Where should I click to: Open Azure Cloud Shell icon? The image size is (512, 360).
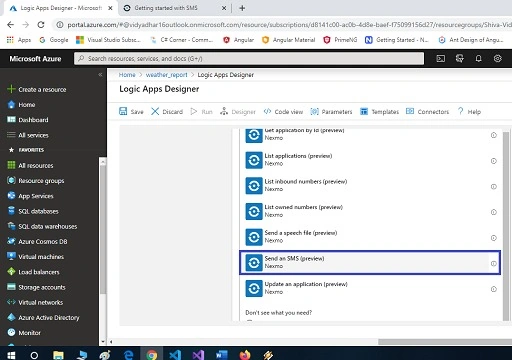(441, 59)
